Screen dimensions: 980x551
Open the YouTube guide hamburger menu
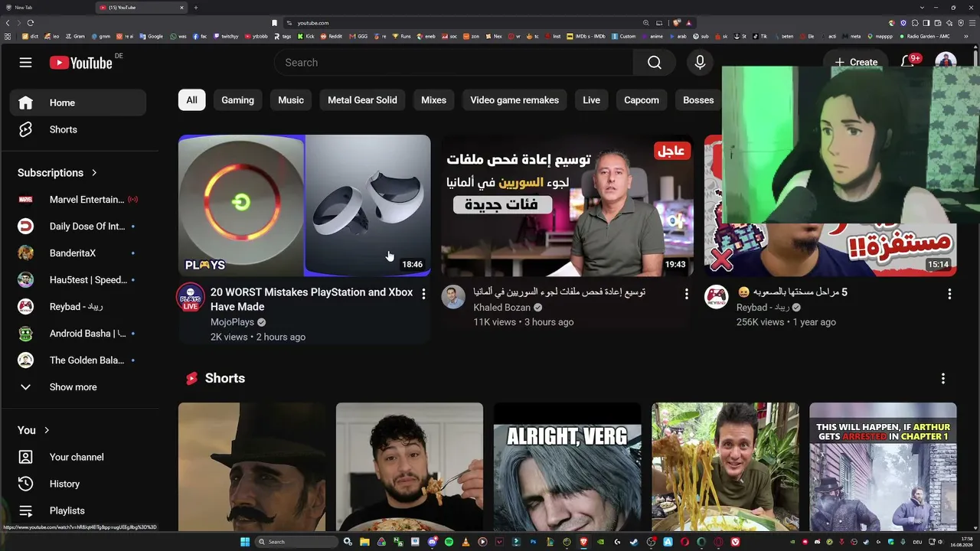25,63
